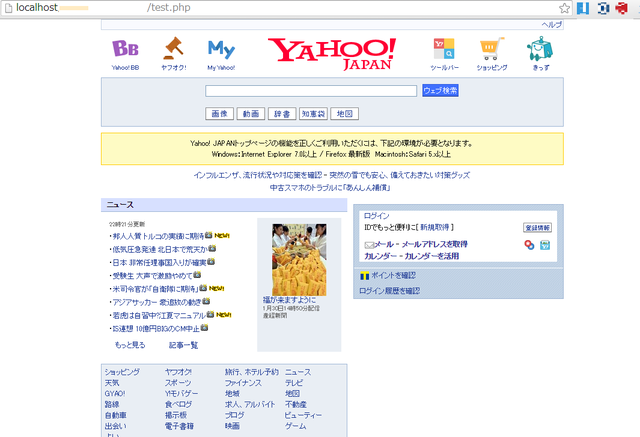Image resolution: width=640 pixels, height=437 pixels.
Task: Open GYAO! in the services list
Action: tap(115, 394)
